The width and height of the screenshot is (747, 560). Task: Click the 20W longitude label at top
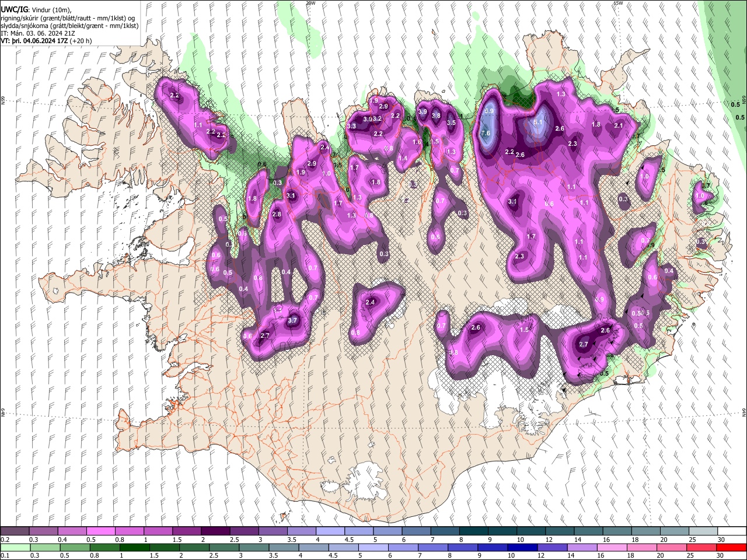click(310, 3)
